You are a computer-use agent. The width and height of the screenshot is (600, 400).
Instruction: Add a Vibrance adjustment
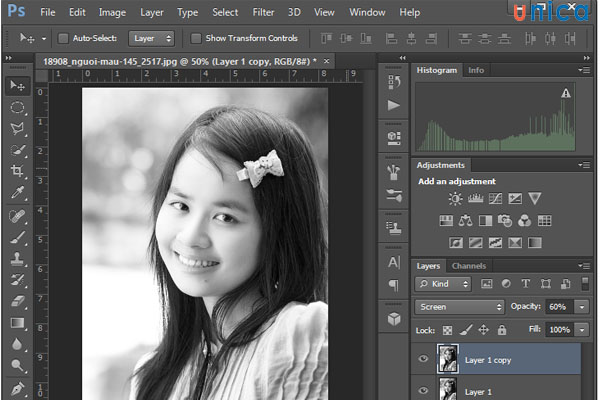[x=535, y=198]
